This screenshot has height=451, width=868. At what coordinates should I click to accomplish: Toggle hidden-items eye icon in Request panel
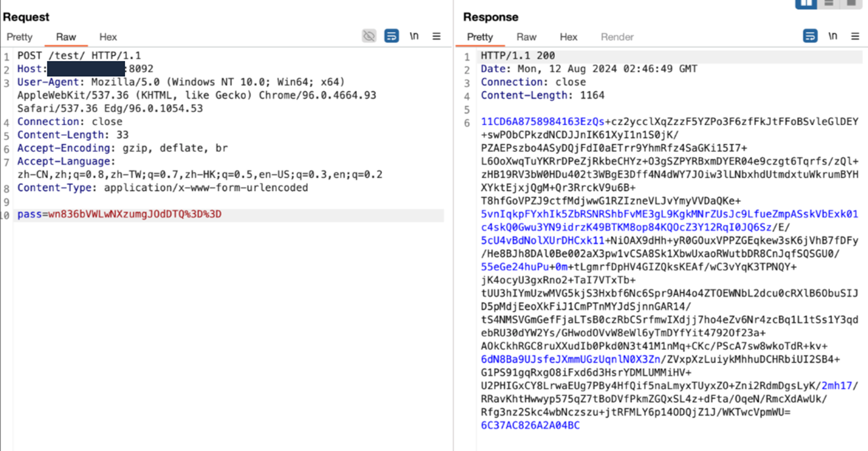(369, 36)
